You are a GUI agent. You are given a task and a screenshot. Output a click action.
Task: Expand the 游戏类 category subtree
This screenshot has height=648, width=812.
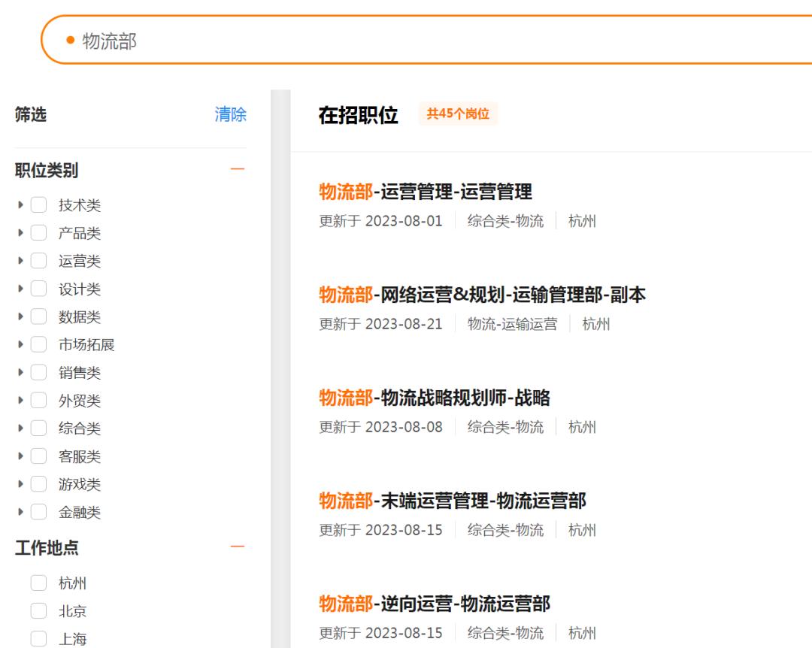pyautogui.click(x=20, y=485)
